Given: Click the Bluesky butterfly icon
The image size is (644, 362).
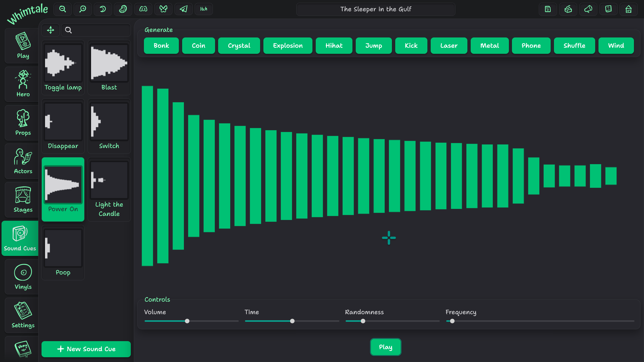Looking at the screenshot, I should (163, 9).
